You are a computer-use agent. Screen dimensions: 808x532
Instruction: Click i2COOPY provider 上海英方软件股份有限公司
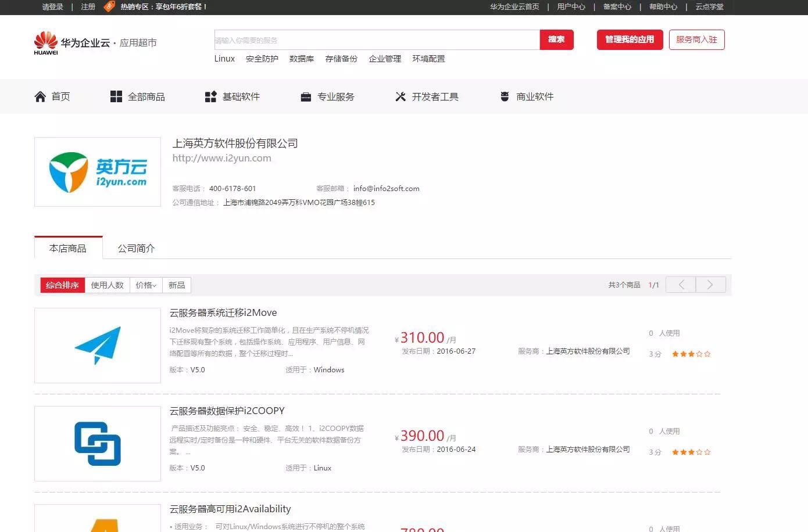coord(588,449)
